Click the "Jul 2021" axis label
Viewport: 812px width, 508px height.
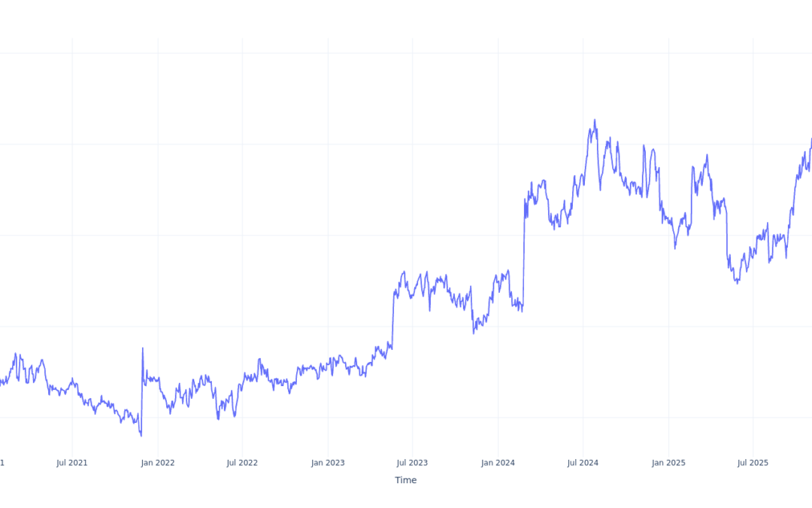click(x=72, y=463)
